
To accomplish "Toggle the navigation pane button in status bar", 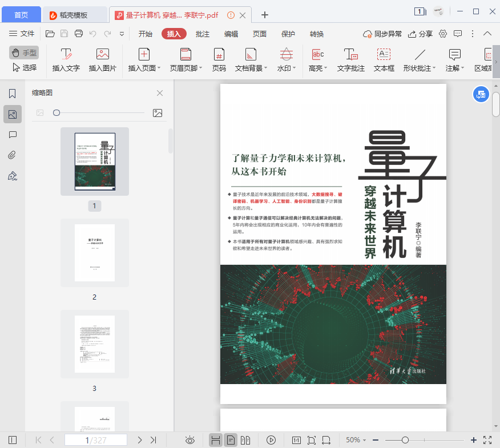I will pos(13,440).
